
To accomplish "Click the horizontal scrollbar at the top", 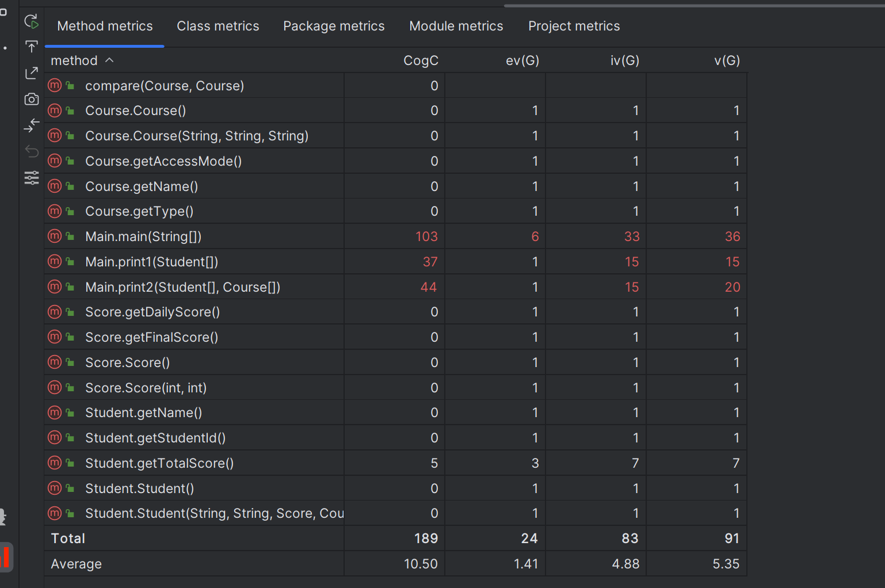I will tap(691, 6).
